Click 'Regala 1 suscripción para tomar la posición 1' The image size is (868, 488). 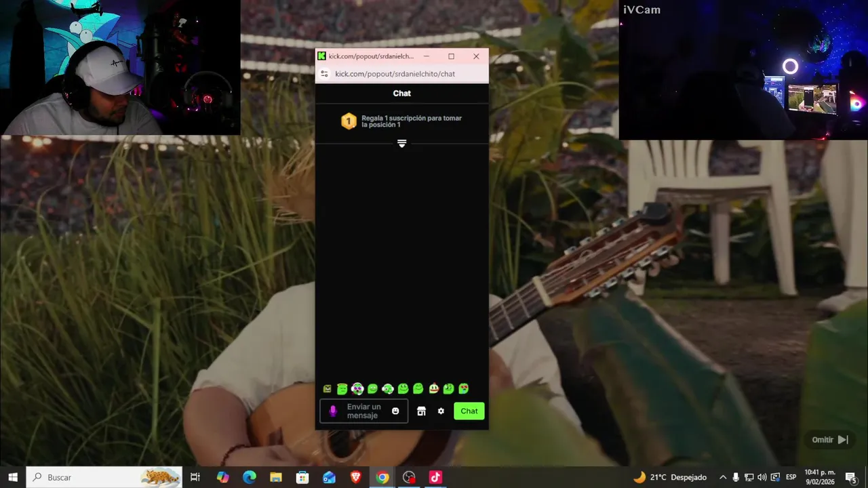pos(412,121)
